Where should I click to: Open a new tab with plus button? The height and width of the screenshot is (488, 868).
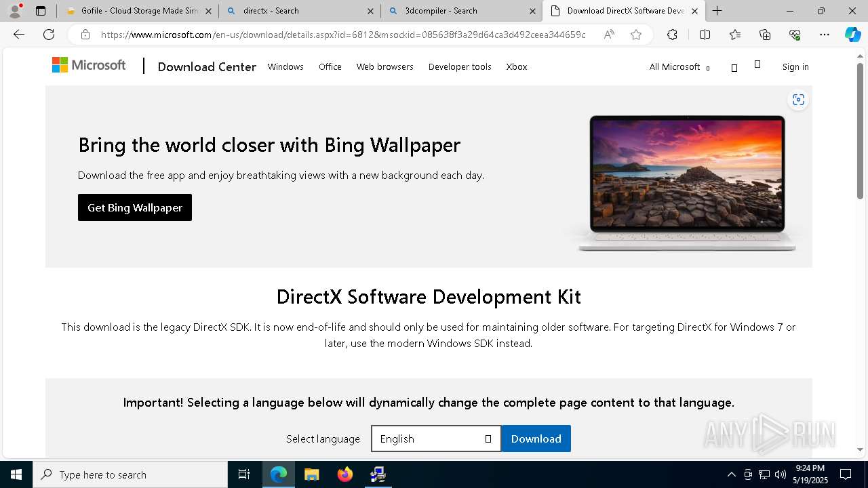pos(717,11)
